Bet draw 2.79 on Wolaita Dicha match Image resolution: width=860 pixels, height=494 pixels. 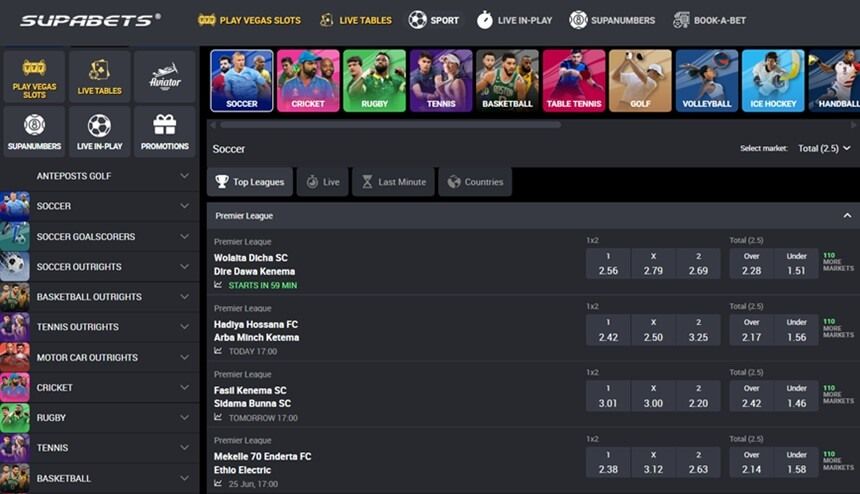pos(653,264)
